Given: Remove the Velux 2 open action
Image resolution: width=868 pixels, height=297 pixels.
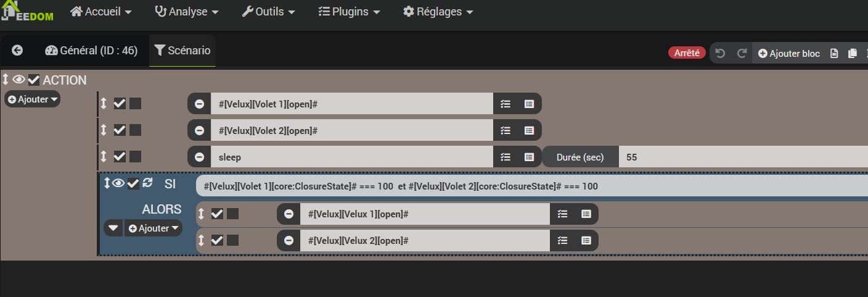Looking at the screenshot, I should (289, 240).
